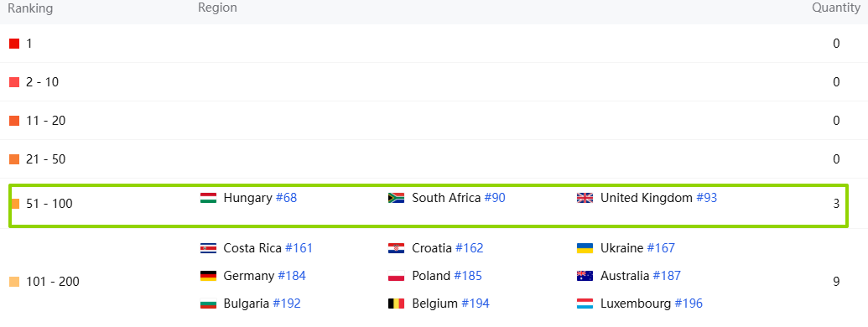Click the South Africa flag icon
This screenshot has height=327, width=868.
tap(397, 198)
